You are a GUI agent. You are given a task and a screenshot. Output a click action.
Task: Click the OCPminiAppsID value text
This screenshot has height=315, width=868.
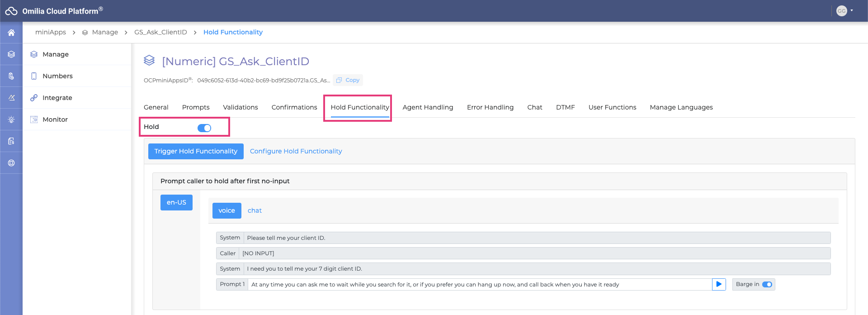(264, 80)
